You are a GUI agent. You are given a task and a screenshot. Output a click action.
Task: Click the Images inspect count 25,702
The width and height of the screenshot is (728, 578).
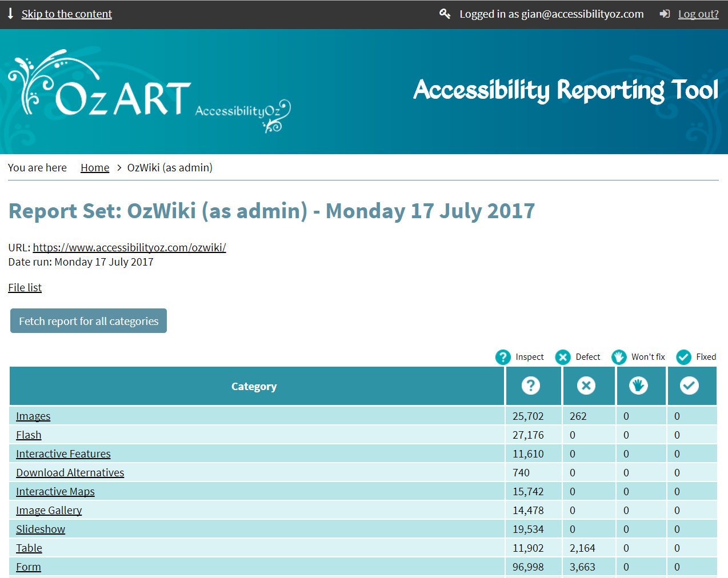[x=528, y=416]
